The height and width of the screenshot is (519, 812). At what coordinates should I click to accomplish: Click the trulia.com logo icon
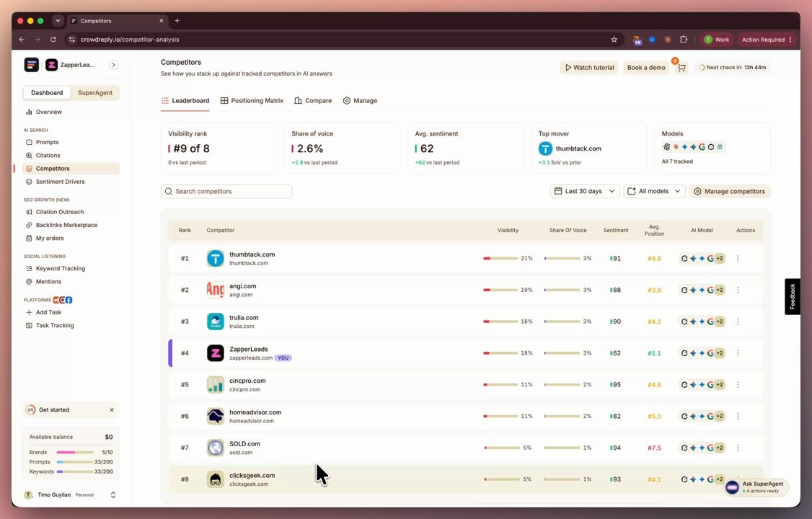216,321
